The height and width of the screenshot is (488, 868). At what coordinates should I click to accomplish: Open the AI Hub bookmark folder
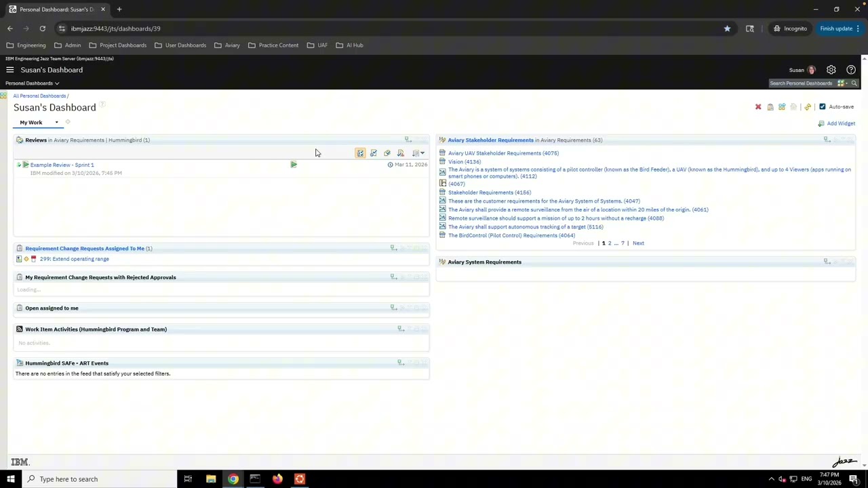pos(349,45)
